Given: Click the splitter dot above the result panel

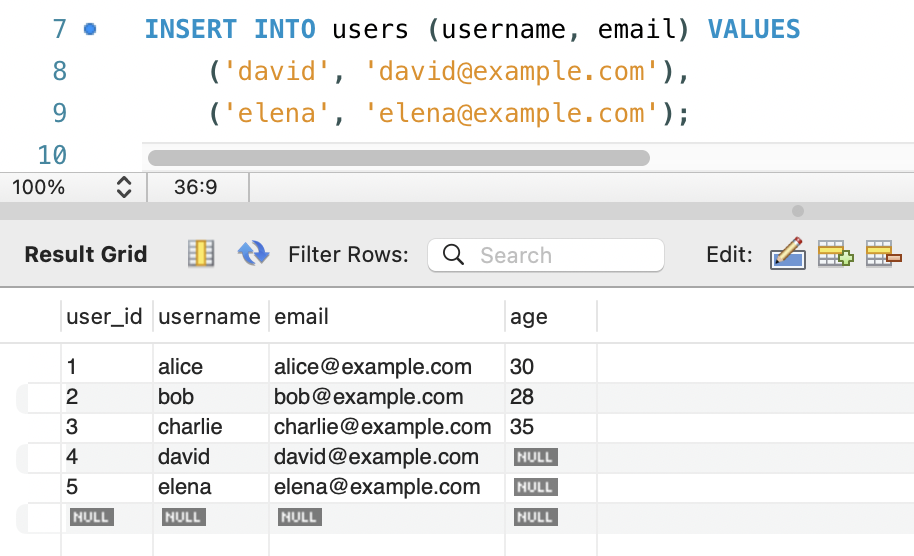Looking at the screenshot, I should 798,211.
